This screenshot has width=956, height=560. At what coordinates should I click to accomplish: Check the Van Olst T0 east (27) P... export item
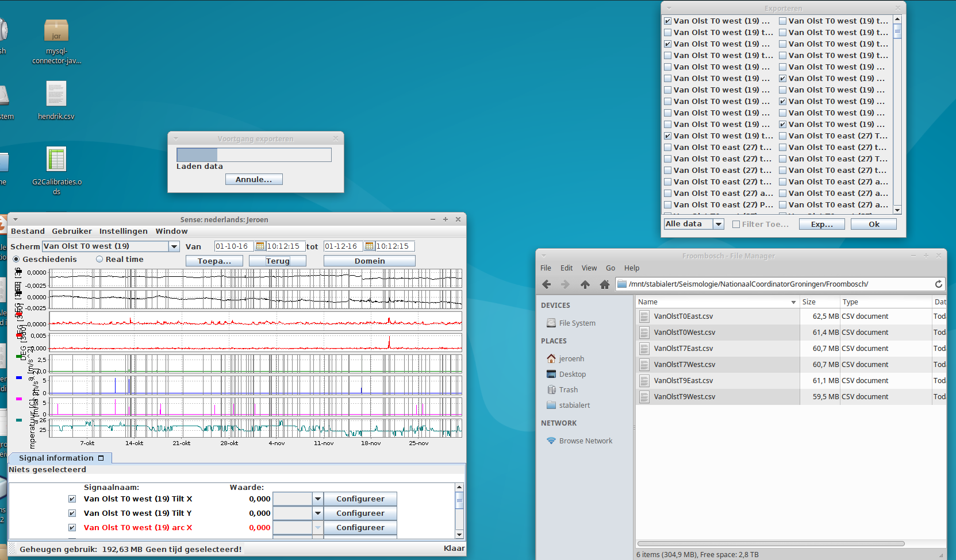(x=667, y=205)
